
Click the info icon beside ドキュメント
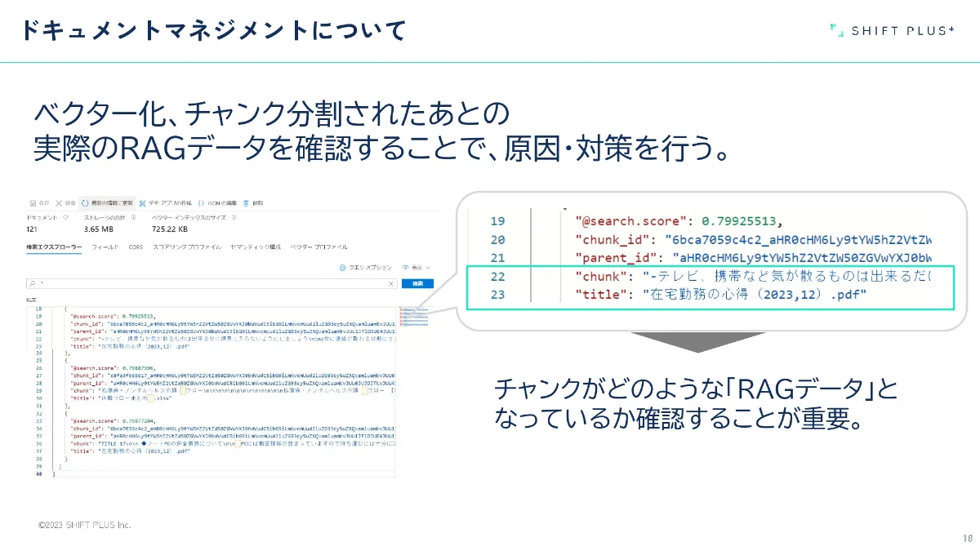(x=65, y=217)
